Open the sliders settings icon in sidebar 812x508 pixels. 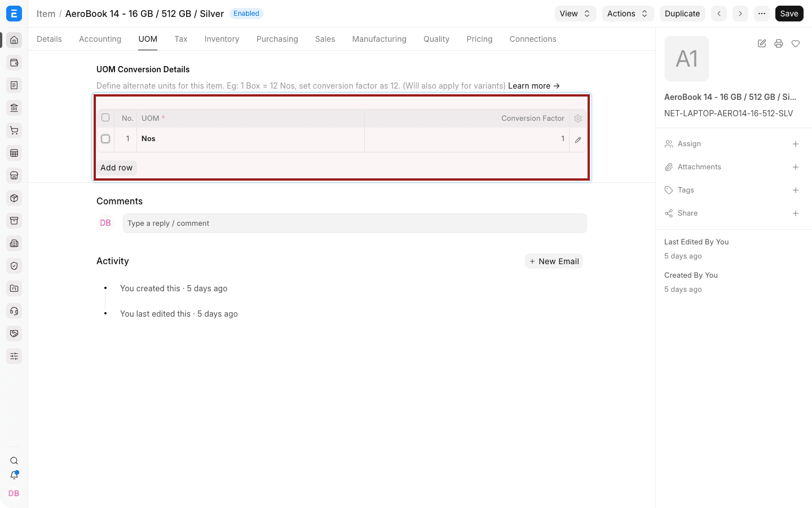[x=14, y=356]
